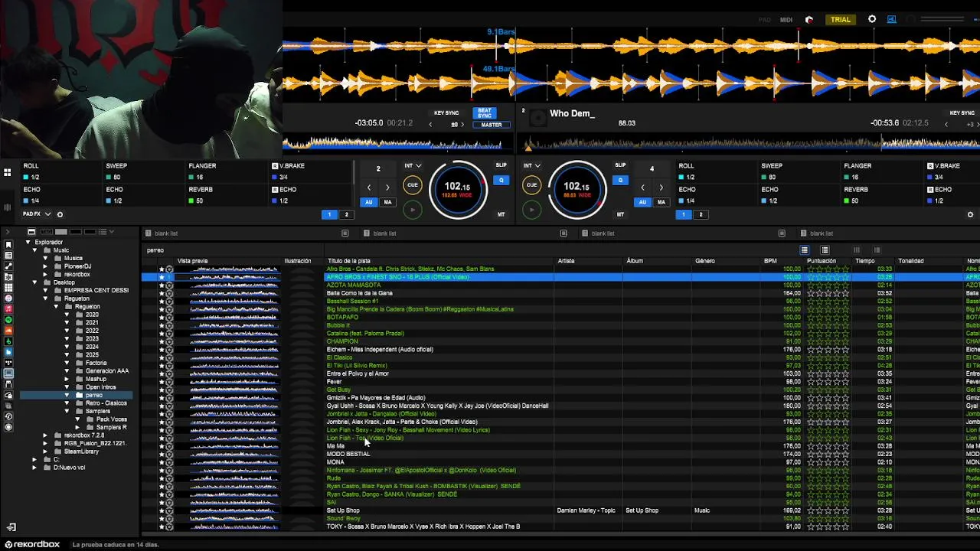Open MIDI settings label
The width and height of the screenshot is (980, 551).
pos(786,19)
